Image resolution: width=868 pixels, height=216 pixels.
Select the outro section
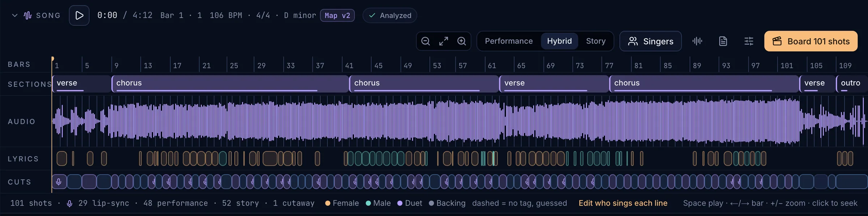tap(852, 84)
